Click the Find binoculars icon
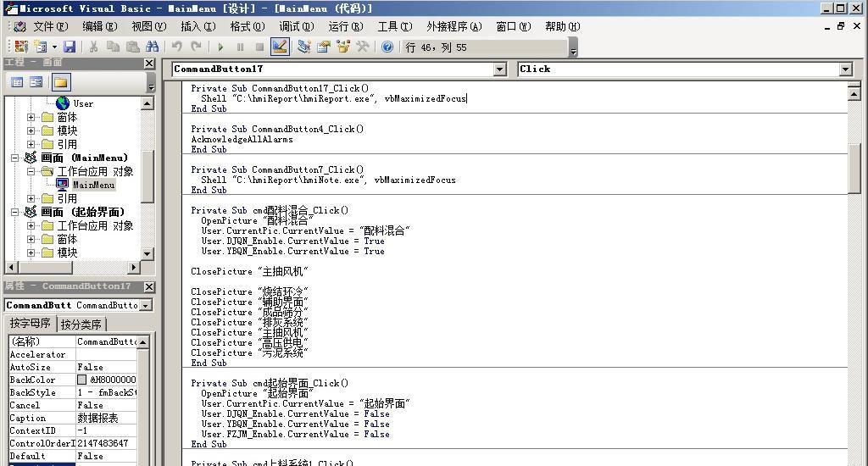Viewport: 868px width, 466px height. click(153, 47)
